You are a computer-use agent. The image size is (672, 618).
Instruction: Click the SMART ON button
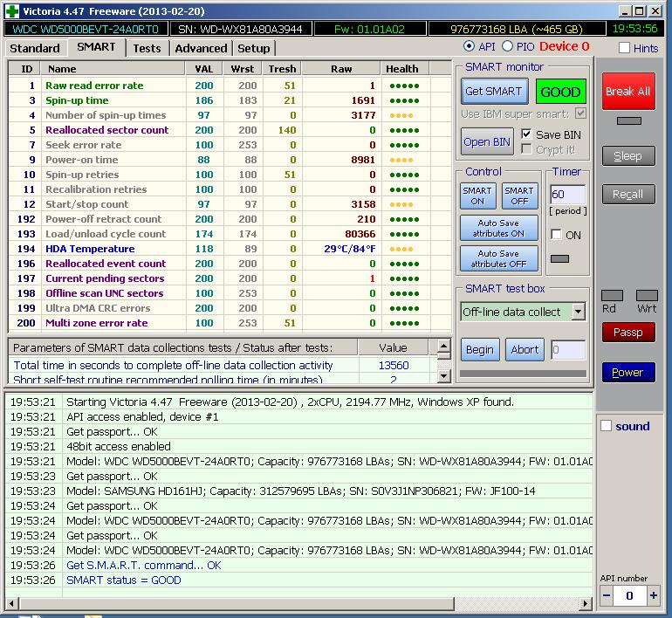[x=477, y=196]
